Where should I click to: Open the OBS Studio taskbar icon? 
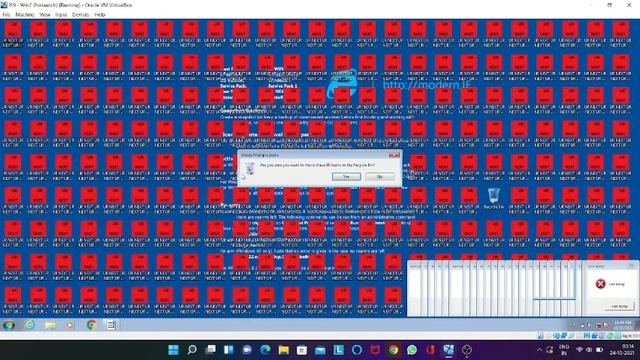[467, 350]
